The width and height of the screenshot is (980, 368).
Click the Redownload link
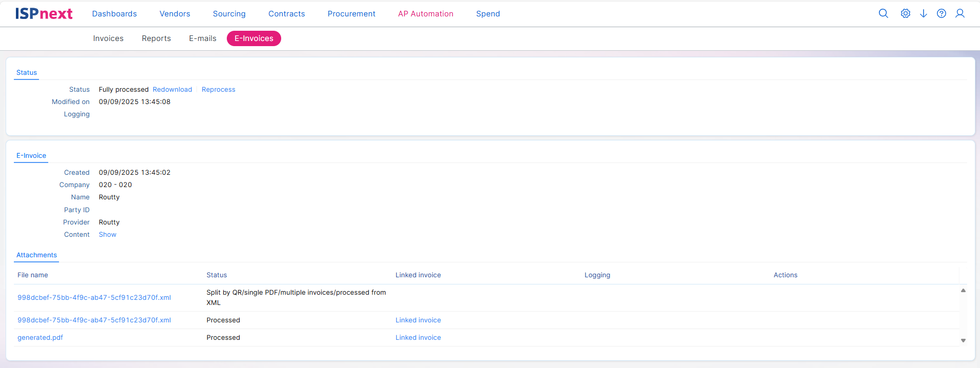172,90
